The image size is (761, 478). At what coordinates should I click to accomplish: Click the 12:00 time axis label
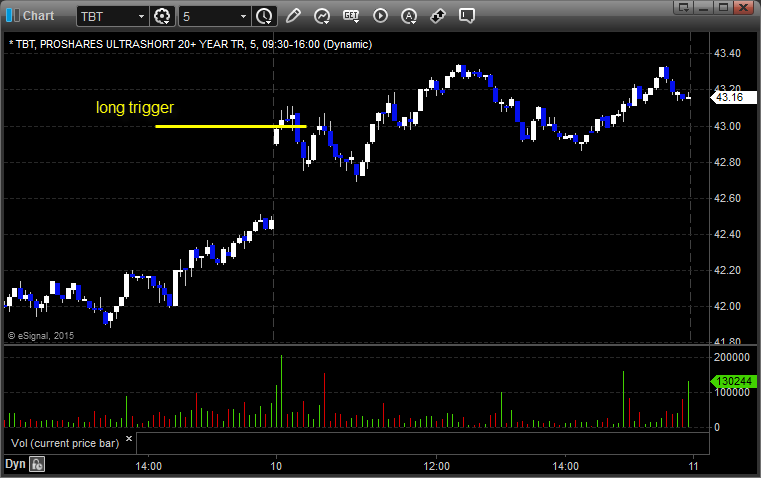coord(436,466)
